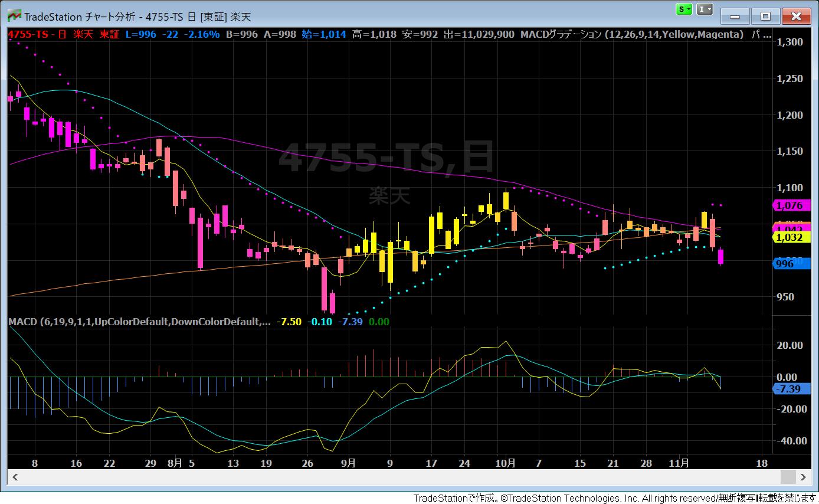
Task: Click the 1,250 price axis label
Action: pyautogui.click(x=790, y=78)
